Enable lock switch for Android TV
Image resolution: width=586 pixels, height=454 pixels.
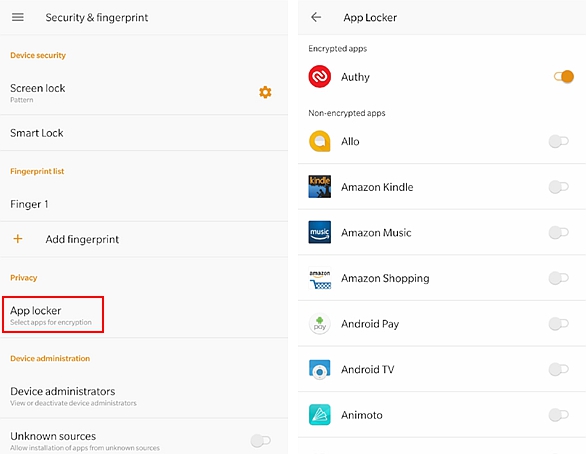[x=559, y=370]
